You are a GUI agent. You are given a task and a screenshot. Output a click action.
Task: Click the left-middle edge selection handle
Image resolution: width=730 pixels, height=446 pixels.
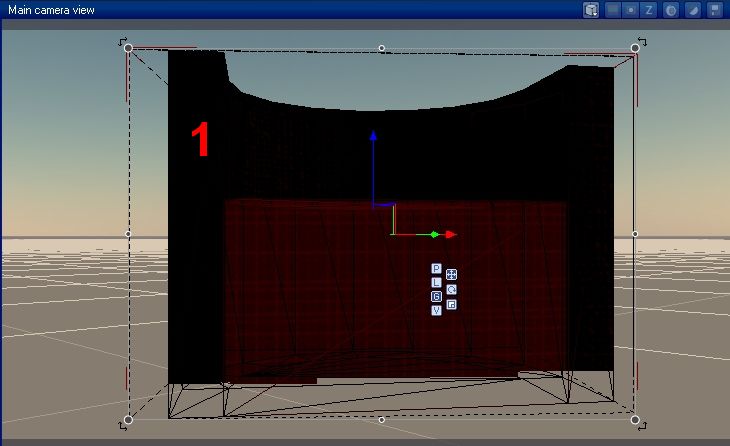pyautogui.click(x=128, y=234)
